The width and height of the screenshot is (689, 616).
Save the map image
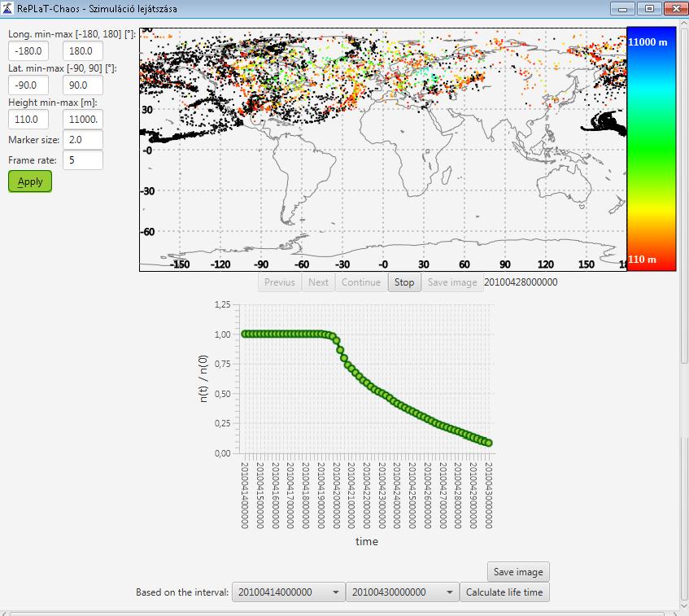point(452,282)
